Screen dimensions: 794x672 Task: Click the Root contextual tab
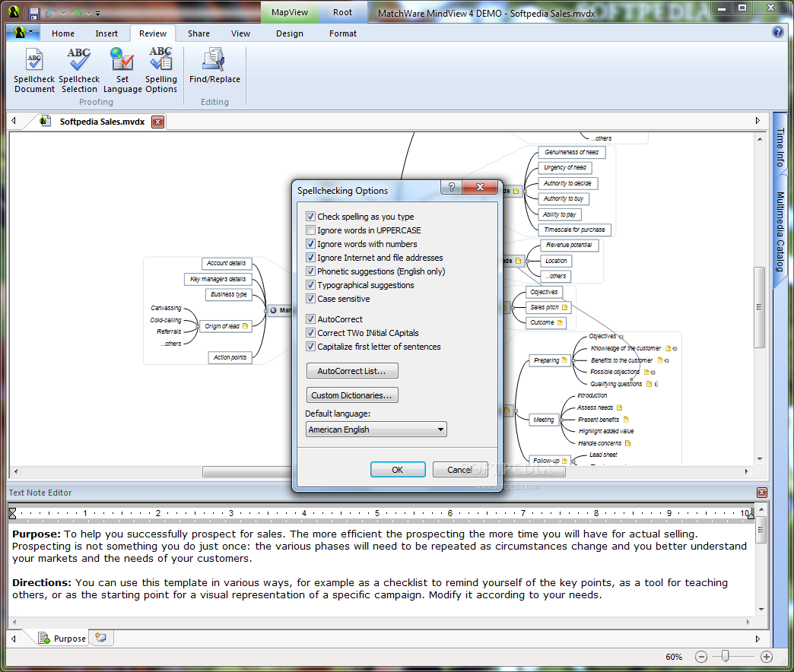[x=342, y=12]
